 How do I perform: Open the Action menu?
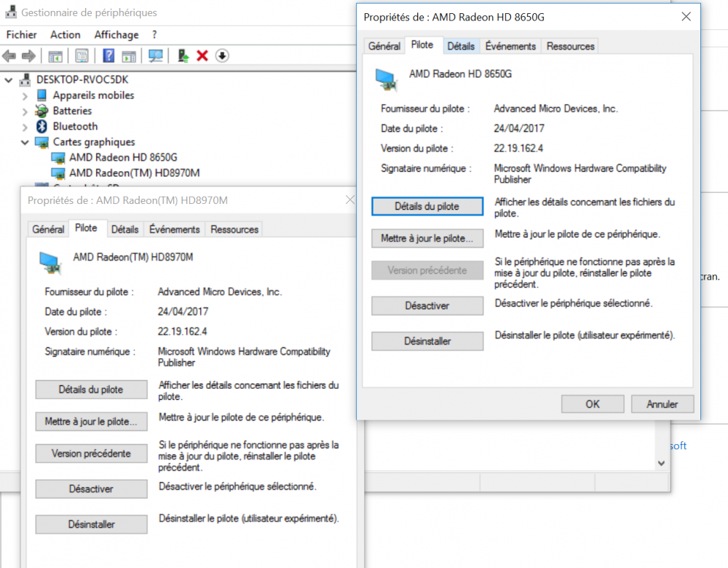tap(66, 35)
